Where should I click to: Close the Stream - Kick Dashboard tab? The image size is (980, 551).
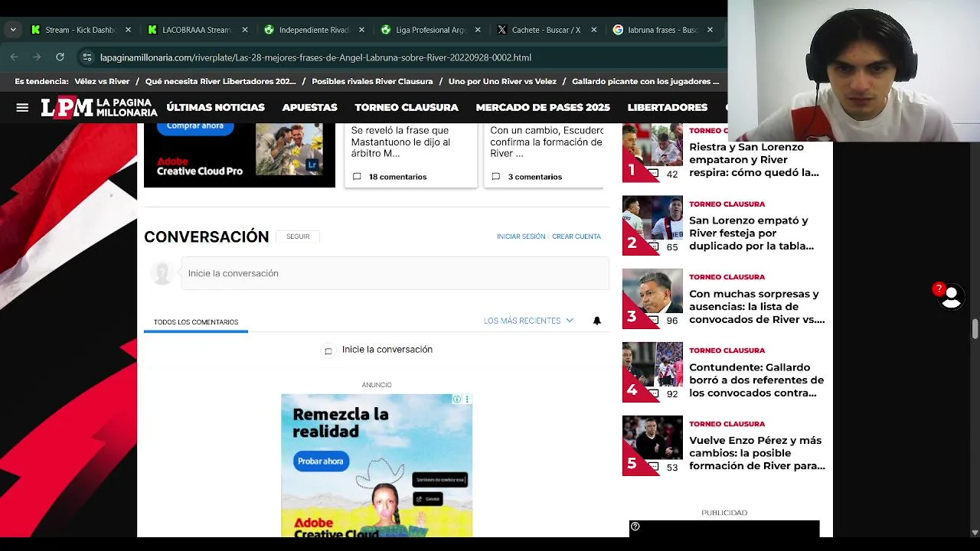(128, 30)
